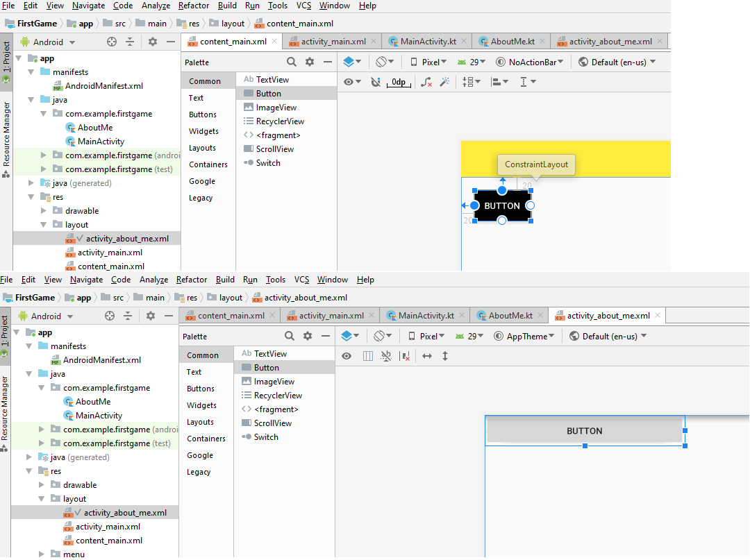Viewport: 750px width, 560px height.
Task: Select the gray BUTTON widget in lower window
Action: (585, 430)
